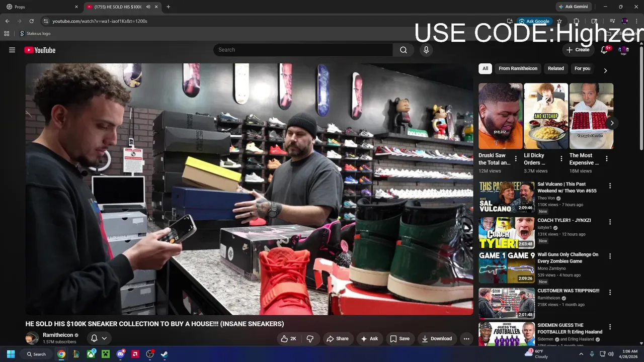Image resolution: width=644 pixels, height=362 pixels.
Task: Click the Download button
Action: (437, 339)
